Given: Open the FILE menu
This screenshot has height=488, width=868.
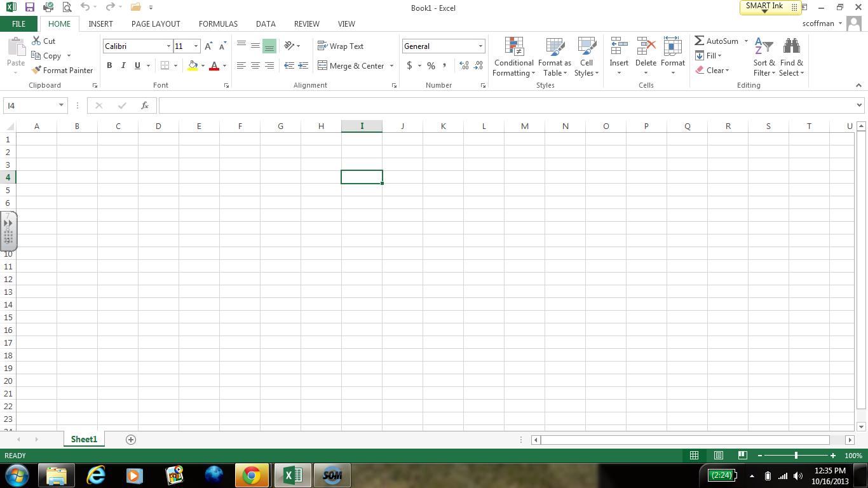Looking at the screenshot, I should 18,24.
